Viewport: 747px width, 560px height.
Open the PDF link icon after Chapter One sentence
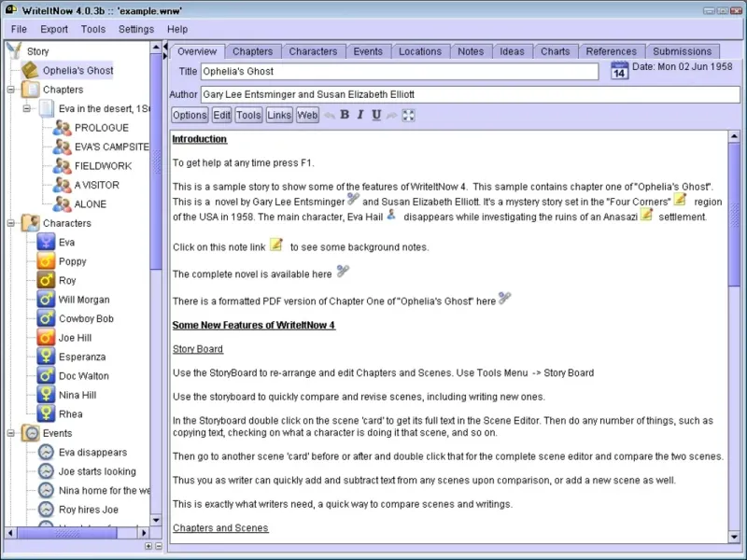click(x=504, y=298)
